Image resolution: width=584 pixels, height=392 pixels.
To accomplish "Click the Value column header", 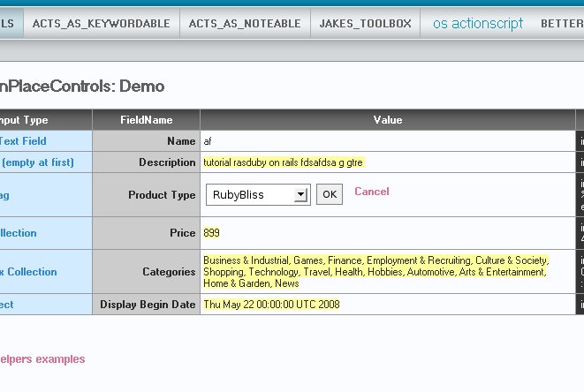I will [387, 120].
